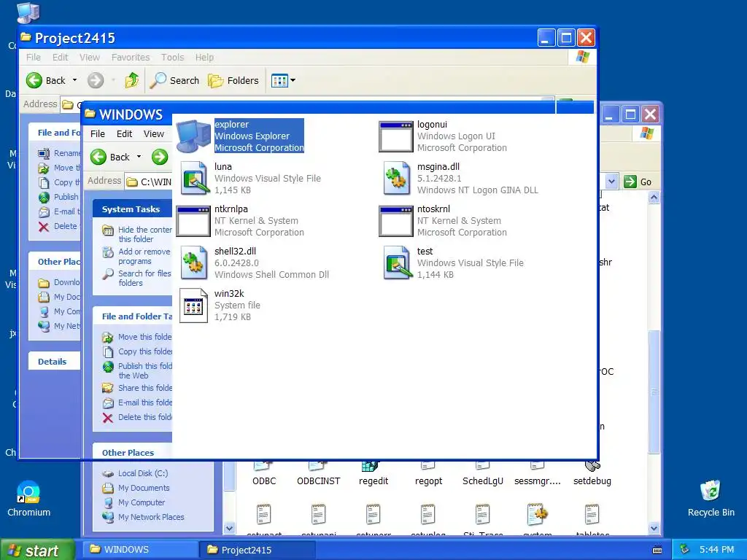Click scroll down arrow of WINDOWS task pane
This screenshot has width=747, height=560.
tap(229, 528)
